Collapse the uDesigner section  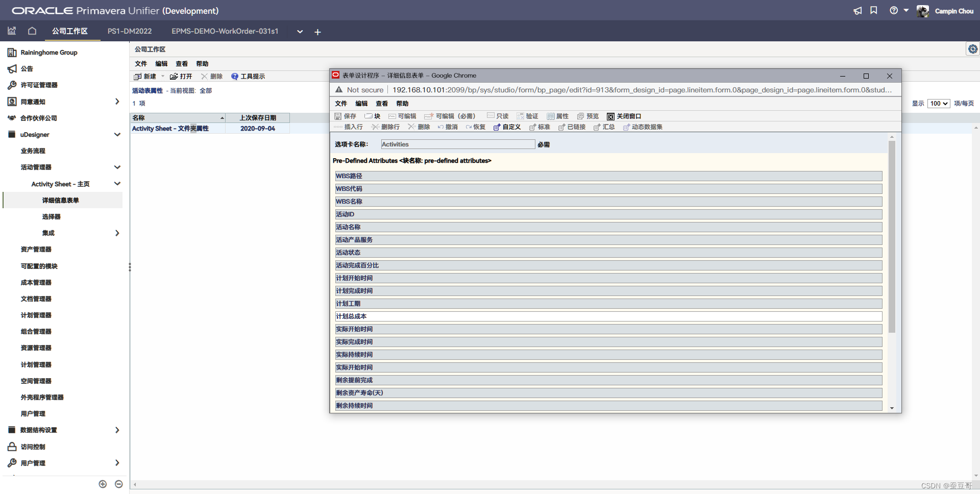[x=117, y=134]
